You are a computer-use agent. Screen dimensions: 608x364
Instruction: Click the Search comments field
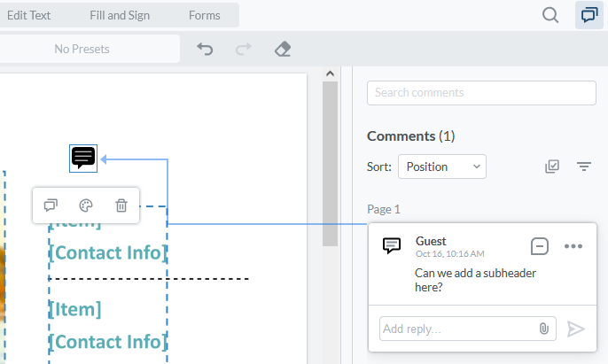[x=481, y=93]
